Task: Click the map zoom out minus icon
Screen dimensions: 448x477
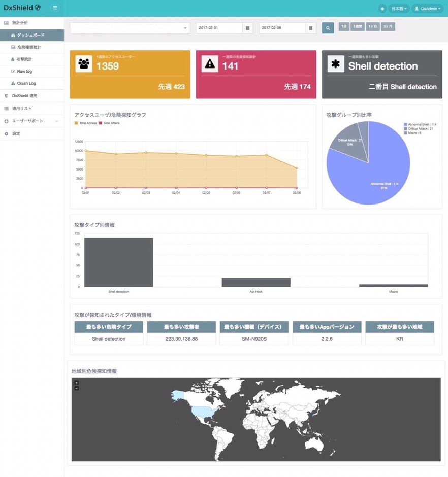Action: (x=77, y=388)
